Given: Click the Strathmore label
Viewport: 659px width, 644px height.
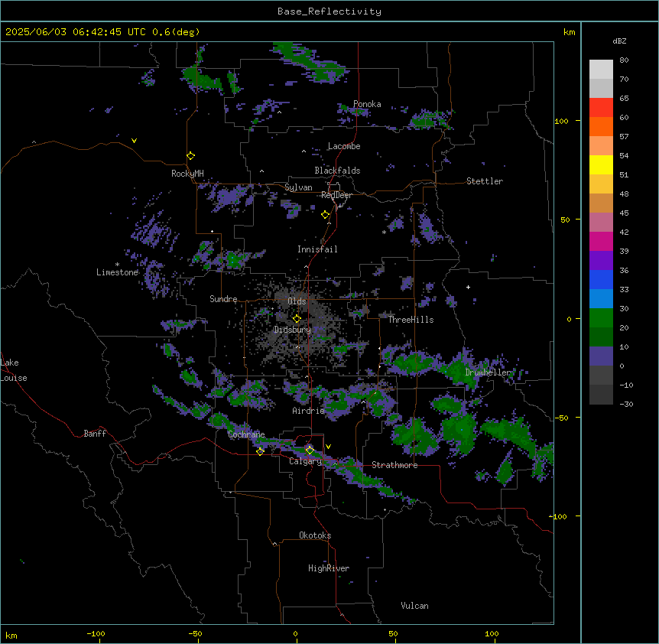Looking at the screenshot, I should tap(394, 465).
